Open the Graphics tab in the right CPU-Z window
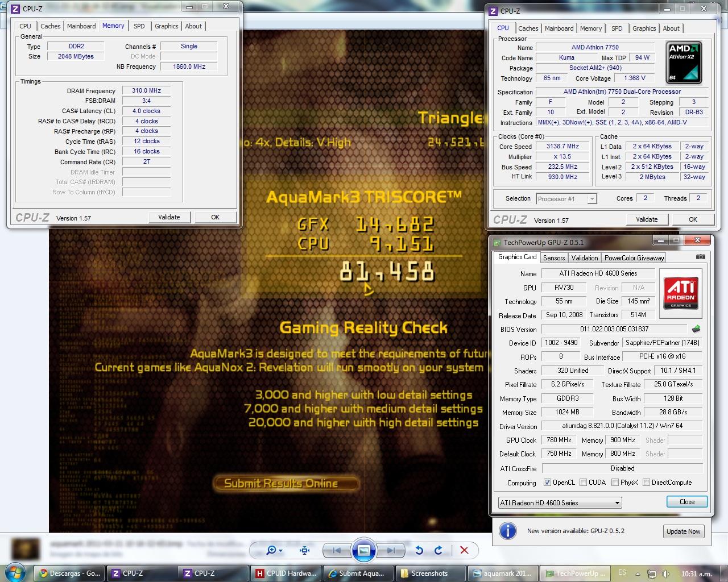Image resolution: width=728 pixels, height=582 pixels. (x=644, y=28)
